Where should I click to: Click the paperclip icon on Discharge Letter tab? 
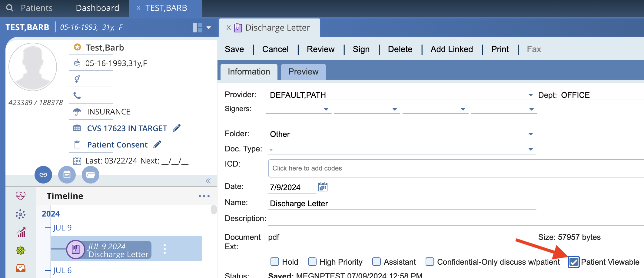pyautogui.click(x=238, y=28)
